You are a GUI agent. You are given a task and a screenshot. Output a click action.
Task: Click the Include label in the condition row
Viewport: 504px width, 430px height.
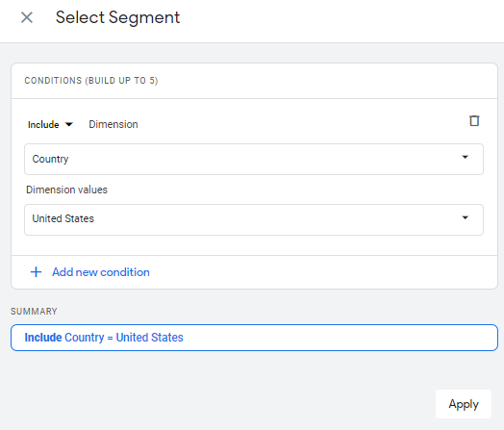pyautogui.click(x=43, y=125)
